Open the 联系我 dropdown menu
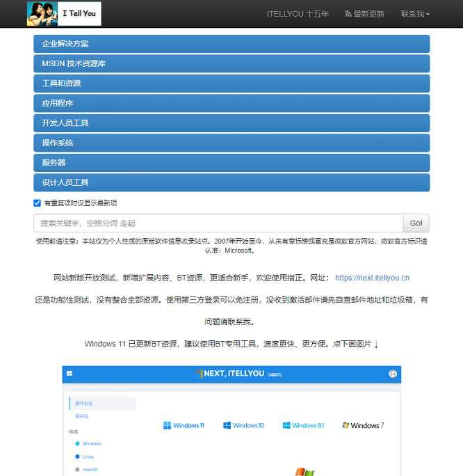Viewport: 463px width, 476px height. (415, 14)
